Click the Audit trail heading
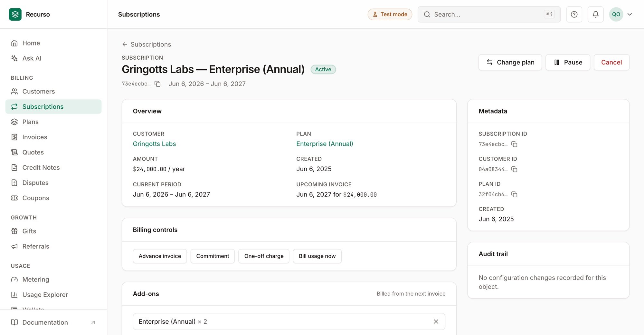Screen dimensions: 644x335 click(x=493, y=254)
